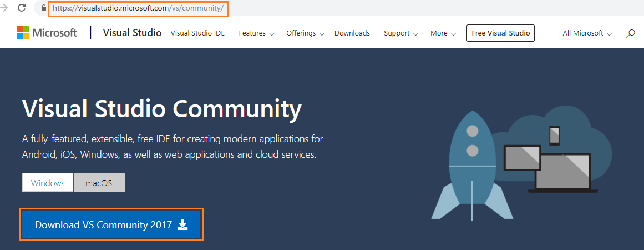Select the Windows platform tab
The width and height of the screenshot is (644, 250).
pos(48,183)
